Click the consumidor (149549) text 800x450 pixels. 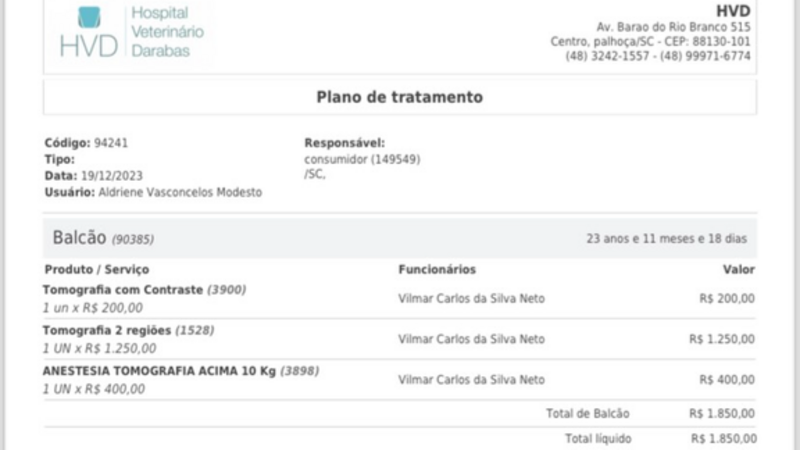pos(362,159)
